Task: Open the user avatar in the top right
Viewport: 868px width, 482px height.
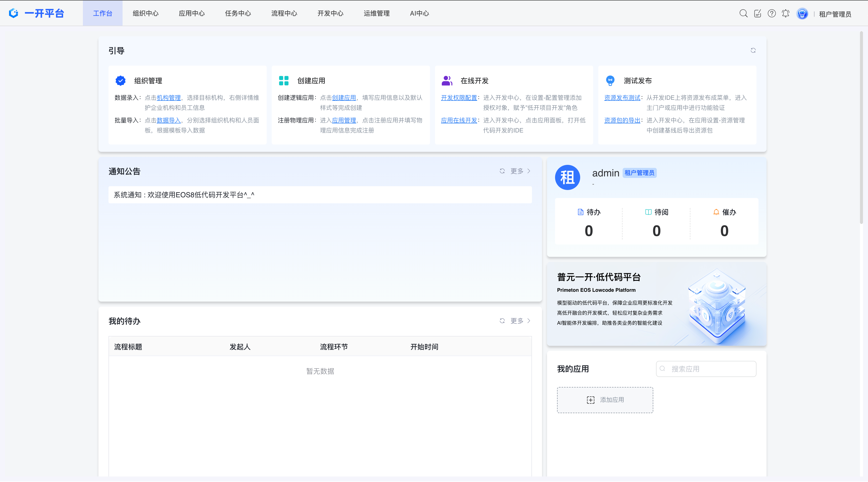Action: pos(802,14)
